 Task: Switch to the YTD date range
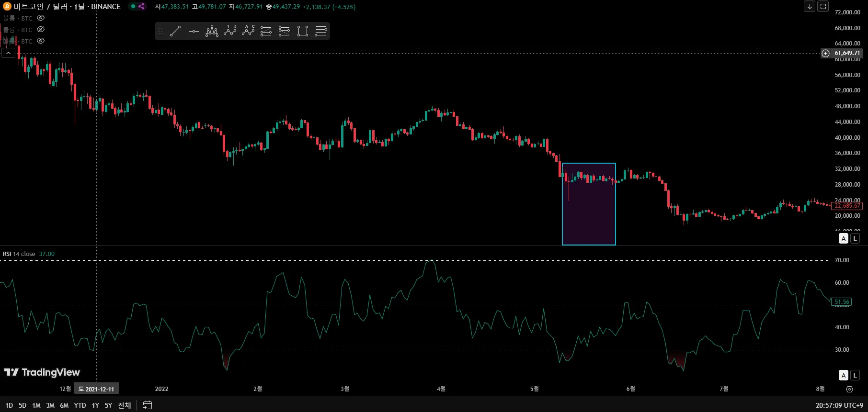click(80, 405)
